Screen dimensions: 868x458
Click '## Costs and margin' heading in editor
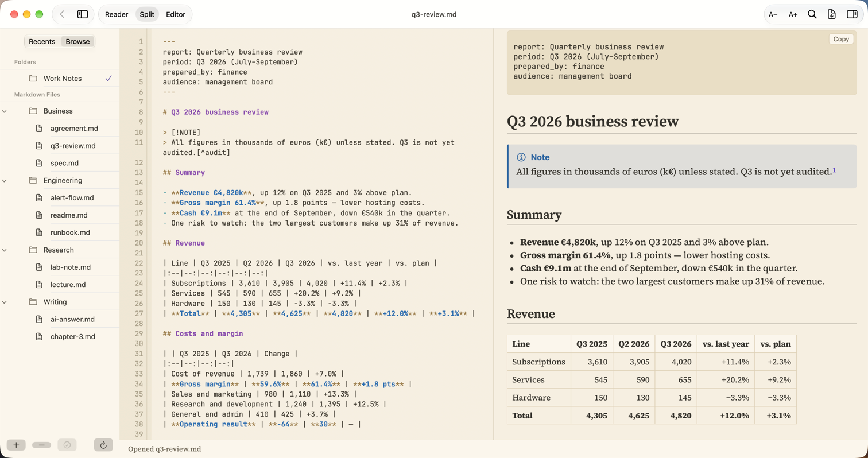(x=203, y=333)
